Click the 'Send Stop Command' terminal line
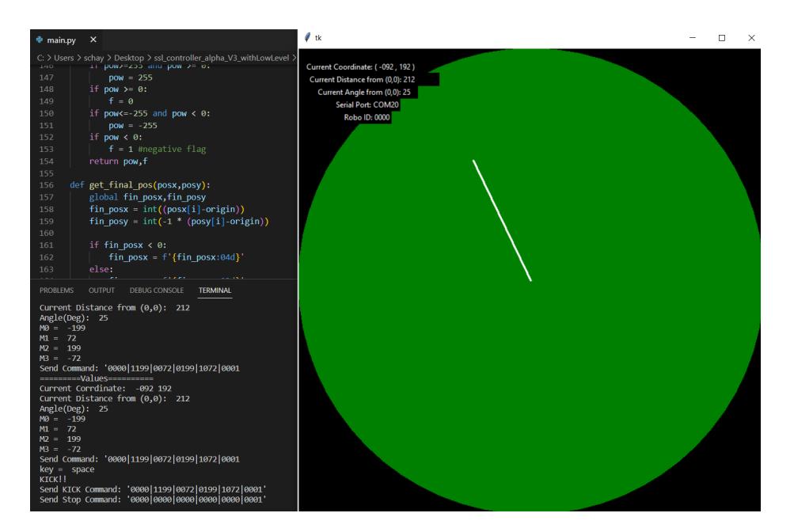 [153, 500]
